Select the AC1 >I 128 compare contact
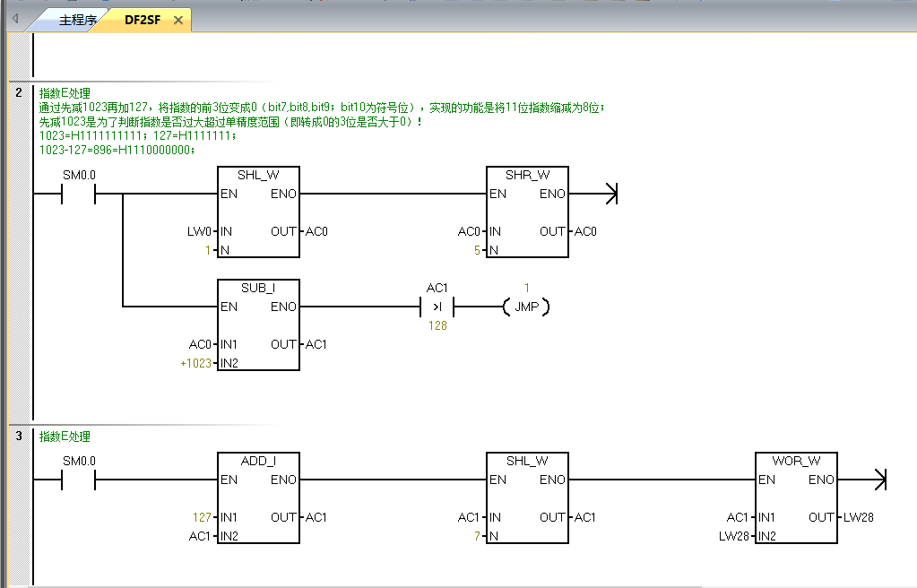This screenshot has height=588, width=917. click(437, 307)
